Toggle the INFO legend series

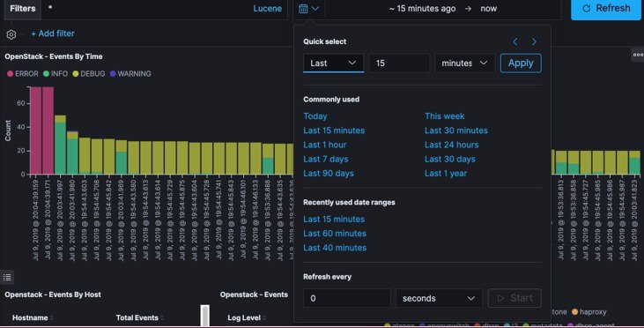point(56,73)
